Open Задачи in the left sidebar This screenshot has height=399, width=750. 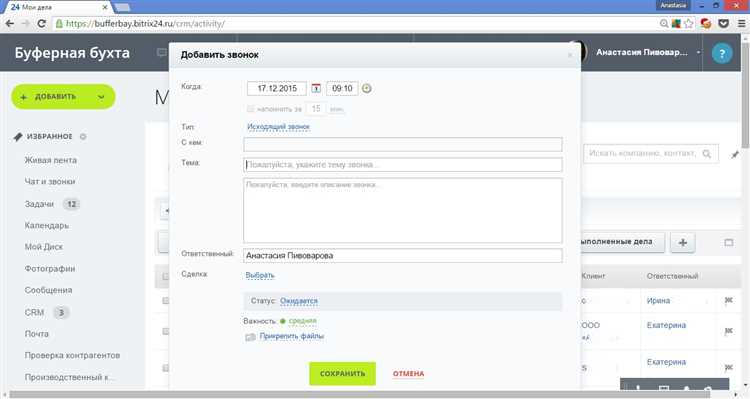39,204
